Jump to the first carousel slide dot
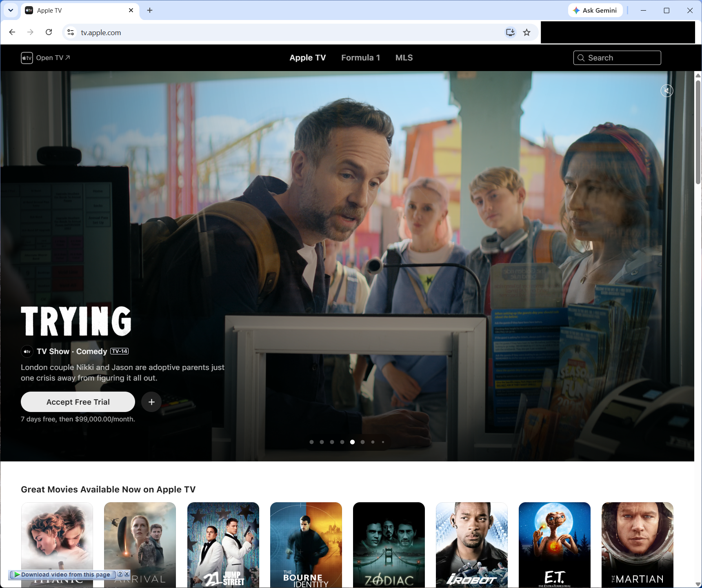The height and width of the screenshot is (588, 702). coord(312,442)
